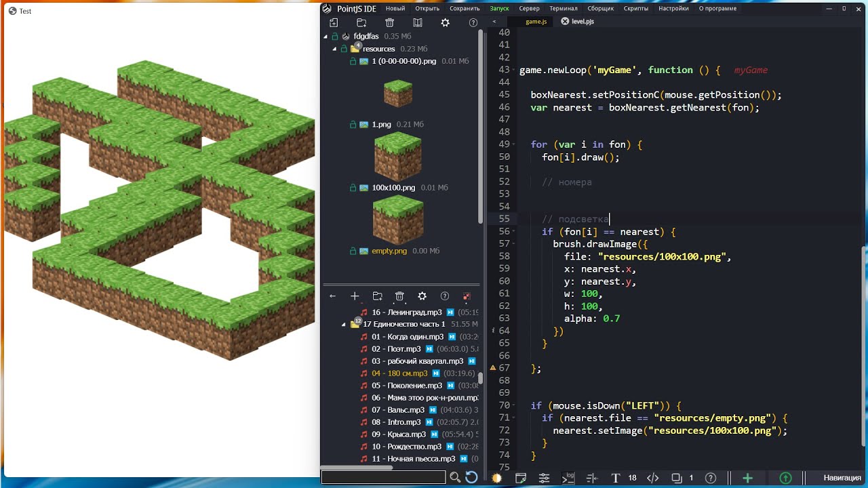Open the Сборщик menu

click(600, 9)
